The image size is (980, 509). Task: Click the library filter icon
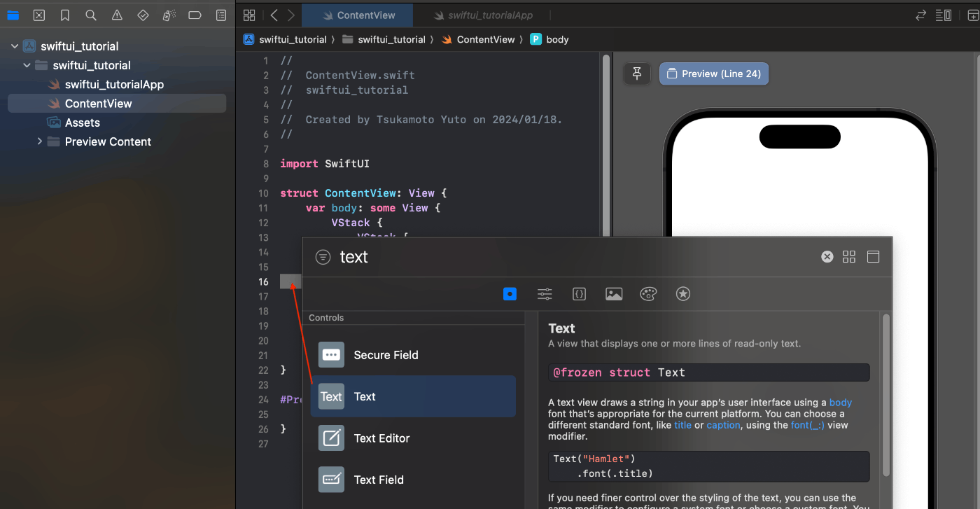(323, 257)
